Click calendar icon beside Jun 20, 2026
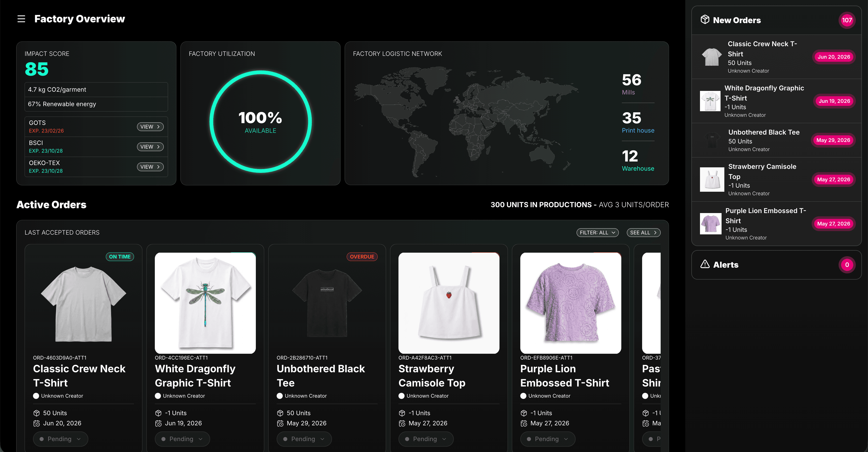 point(36,423)
